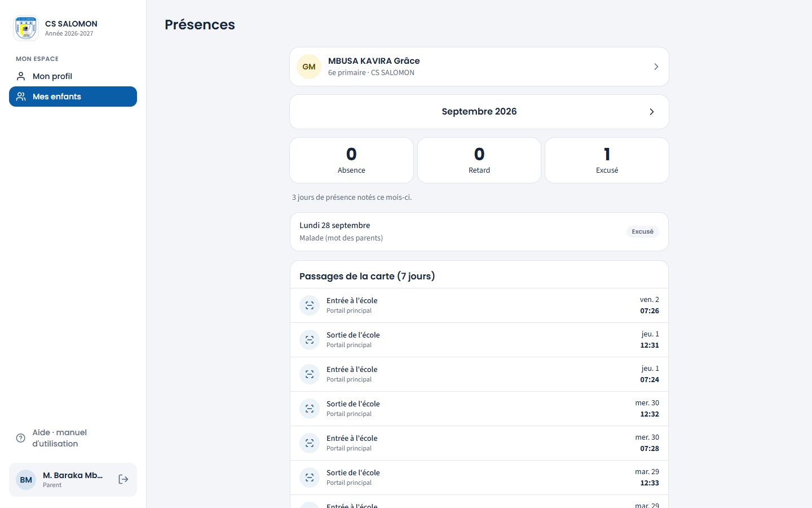Click the Année 2026-2027 label
812x508 pixels.
coord(69,34)
